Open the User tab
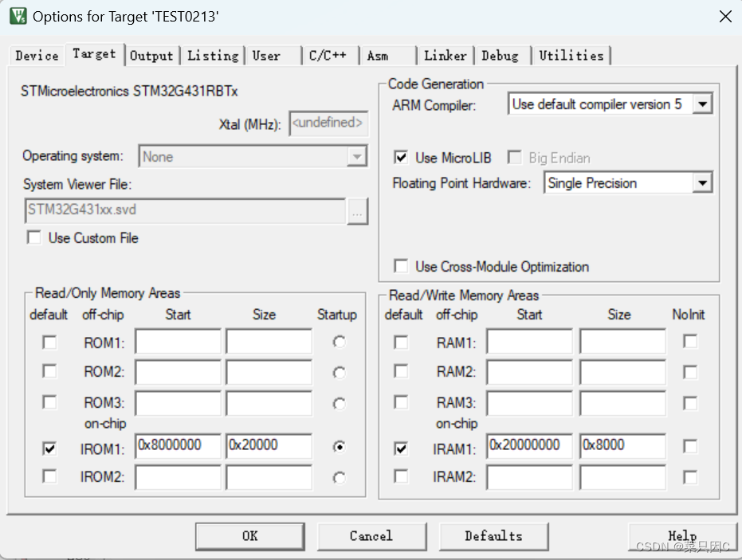The image size is (742, 560). pyautogui.click(x=273, y=56)
